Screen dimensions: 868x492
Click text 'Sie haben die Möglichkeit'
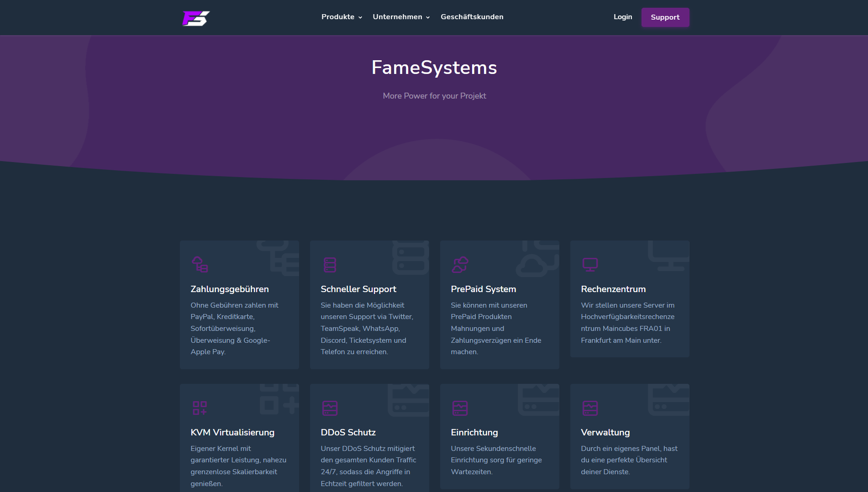click(x=363, y=305)
